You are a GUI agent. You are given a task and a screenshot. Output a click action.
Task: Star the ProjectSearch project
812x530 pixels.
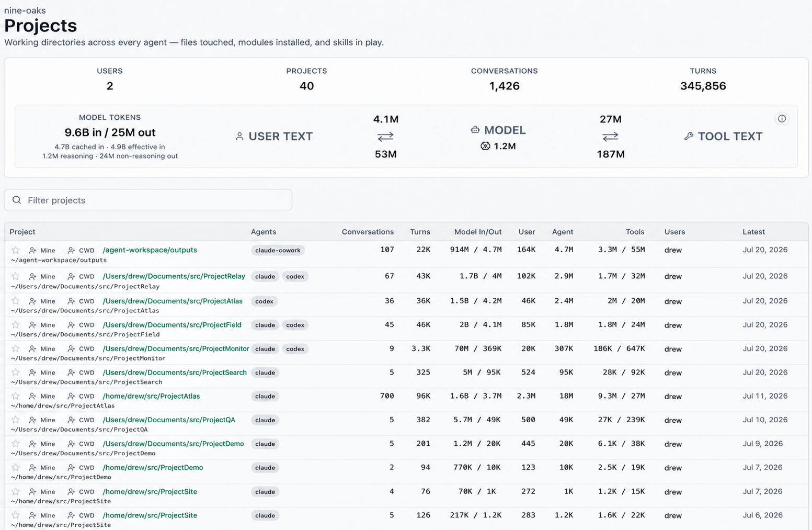tap(16, 372)
